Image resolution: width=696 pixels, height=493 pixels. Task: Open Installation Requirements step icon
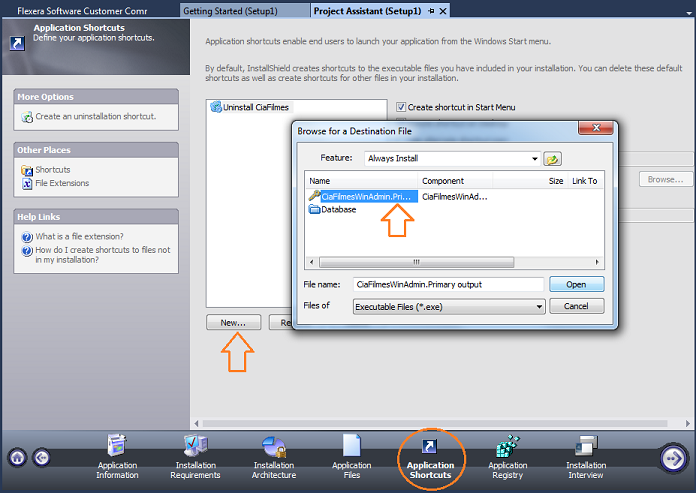(x=195, y=446)
